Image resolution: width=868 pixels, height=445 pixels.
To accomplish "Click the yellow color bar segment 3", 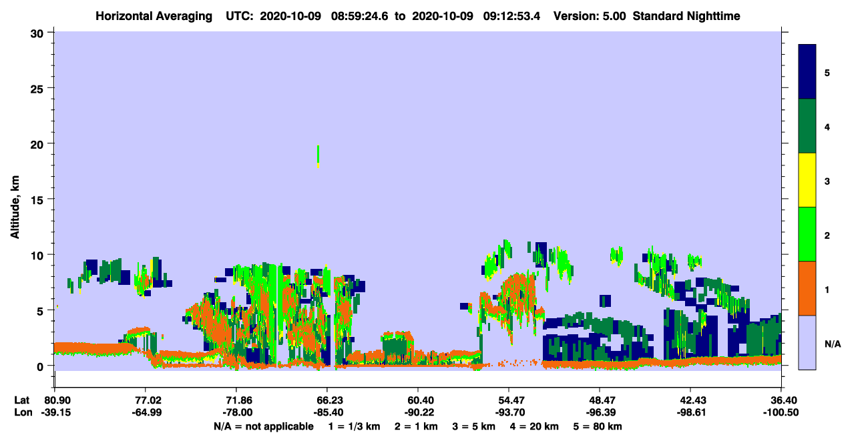I will click(807, 180).
